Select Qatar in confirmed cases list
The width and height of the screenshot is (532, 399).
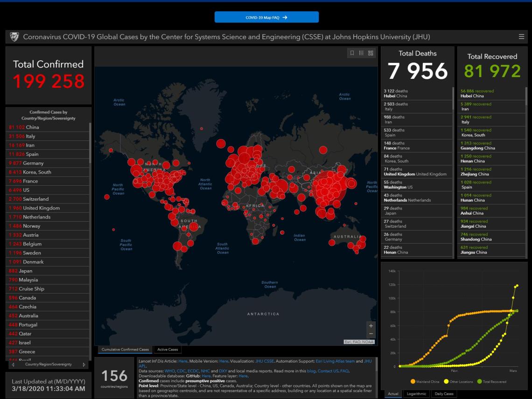tap(48, 334)
